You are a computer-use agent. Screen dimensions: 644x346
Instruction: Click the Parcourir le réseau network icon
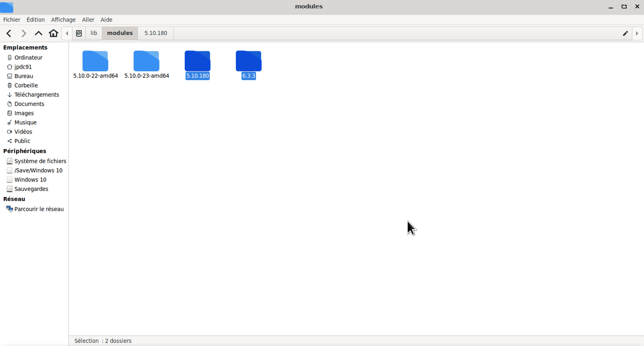(10, 209)
